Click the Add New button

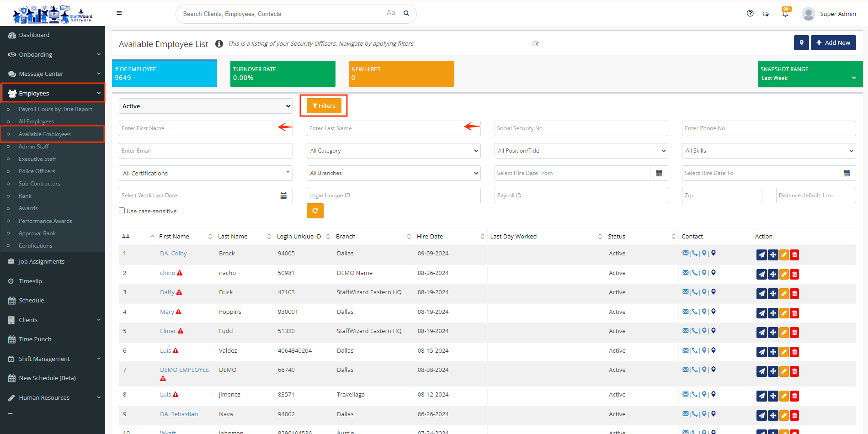(833, 42)
